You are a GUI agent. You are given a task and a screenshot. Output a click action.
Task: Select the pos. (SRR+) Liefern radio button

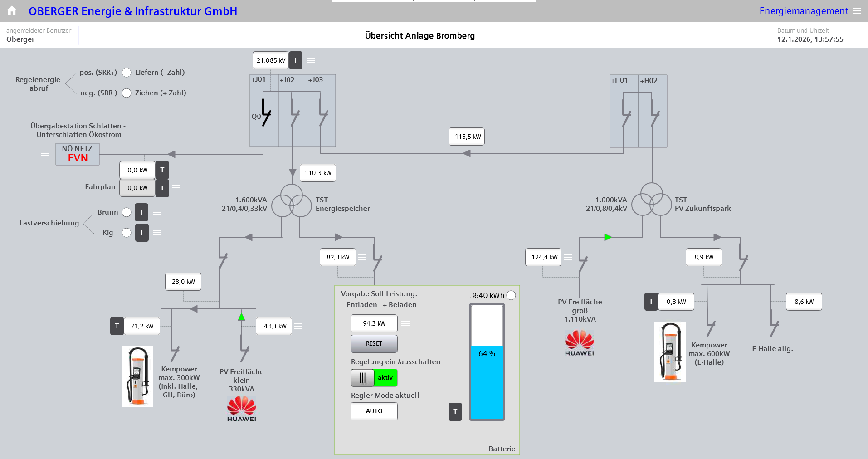pyautogui.click(x=127, y=73)
